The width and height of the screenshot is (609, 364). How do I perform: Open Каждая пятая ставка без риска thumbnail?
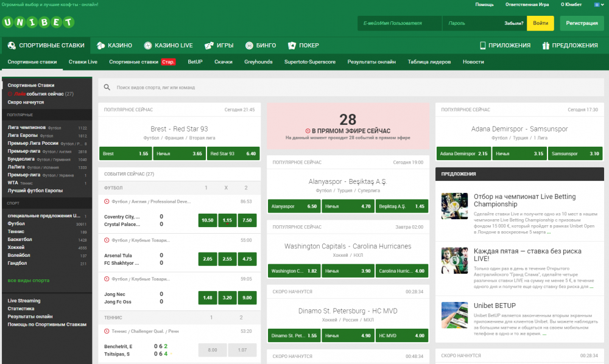pyautogui.click(x=454, y=261)
